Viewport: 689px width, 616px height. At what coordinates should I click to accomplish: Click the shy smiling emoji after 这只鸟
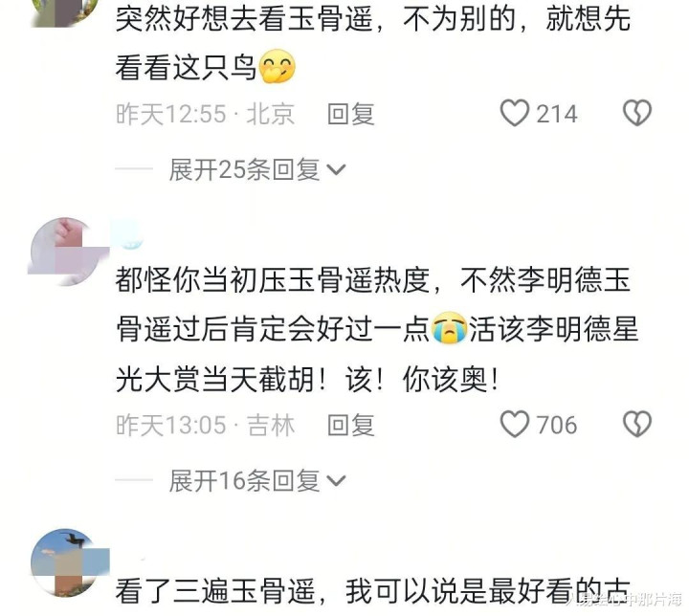(277, 66)
